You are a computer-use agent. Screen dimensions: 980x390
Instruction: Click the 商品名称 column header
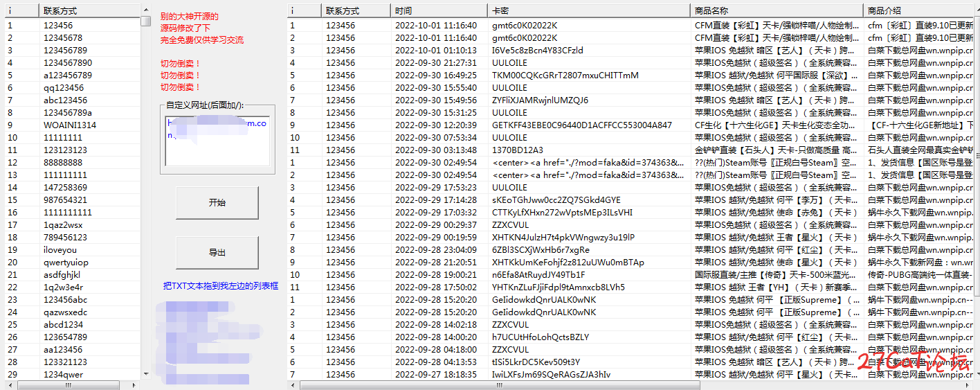(777, 11)
